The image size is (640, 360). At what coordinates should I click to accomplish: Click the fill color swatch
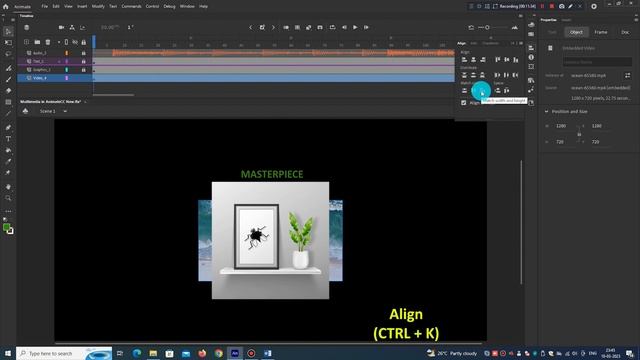tap(6, 228)
